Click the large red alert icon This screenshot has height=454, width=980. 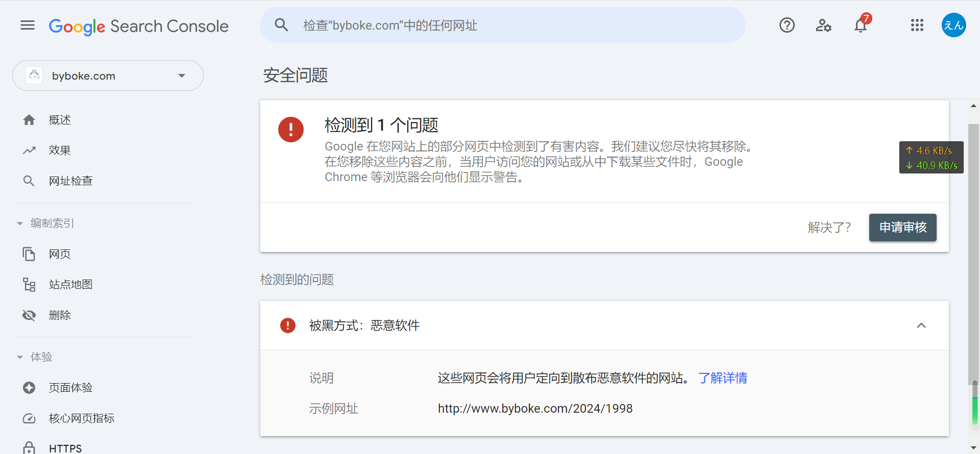291,130
